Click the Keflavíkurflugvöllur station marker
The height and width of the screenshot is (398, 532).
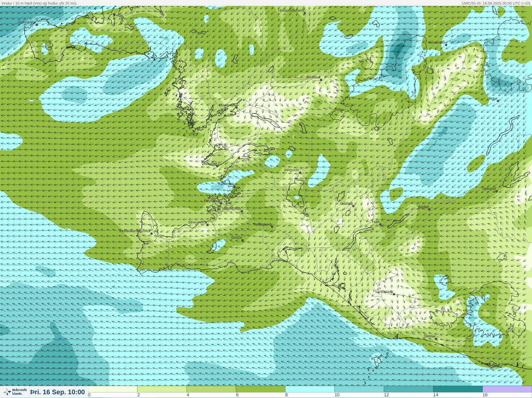click(152, 233)
